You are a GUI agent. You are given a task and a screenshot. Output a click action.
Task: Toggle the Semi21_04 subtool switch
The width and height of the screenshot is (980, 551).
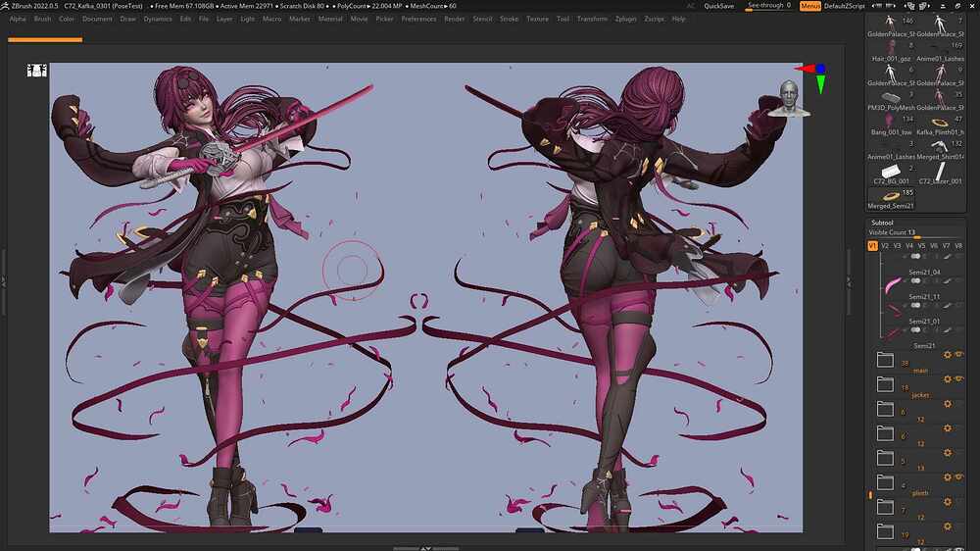click(x=915, y=280)
